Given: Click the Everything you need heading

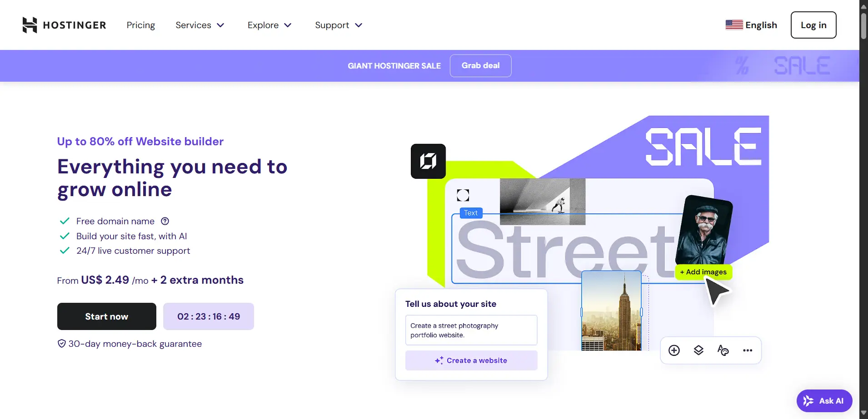Looking at the screenshot, I should click(x=172, y=178).
